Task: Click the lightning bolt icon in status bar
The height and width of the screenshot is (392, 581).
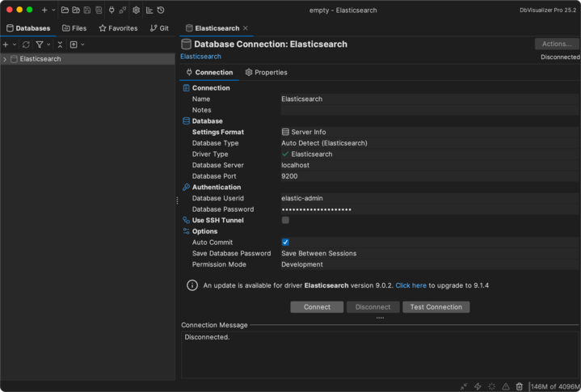Action: [478, 386]
